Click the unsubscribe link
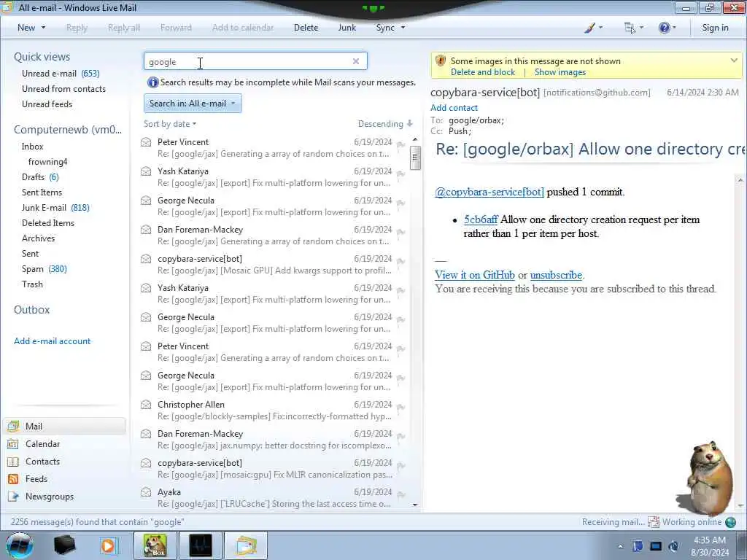The height and width of the screenshot is (560, 747). (x=556, y=275)
